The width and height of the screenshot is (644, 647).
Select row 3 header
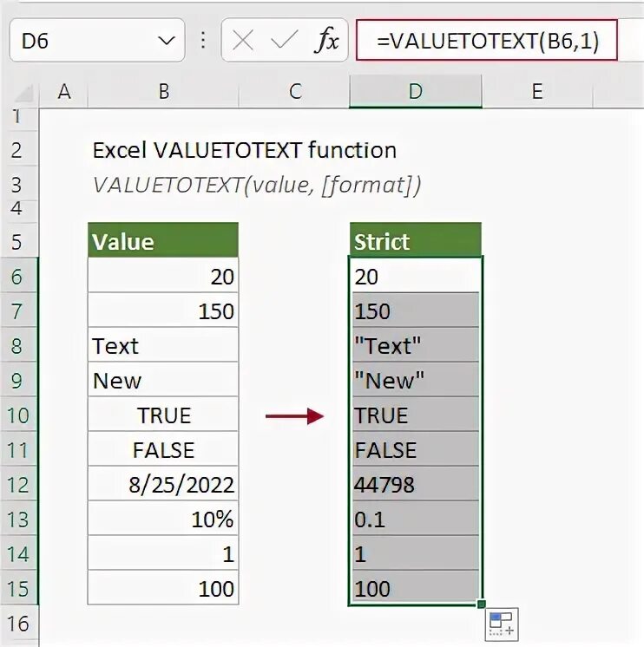click(x=19, y=184)
